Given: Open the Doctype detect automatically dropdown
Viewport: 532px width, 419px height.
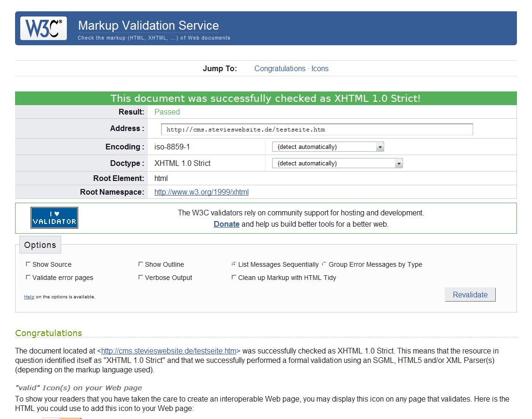Looking at the screenshot, I should [337, 164].
